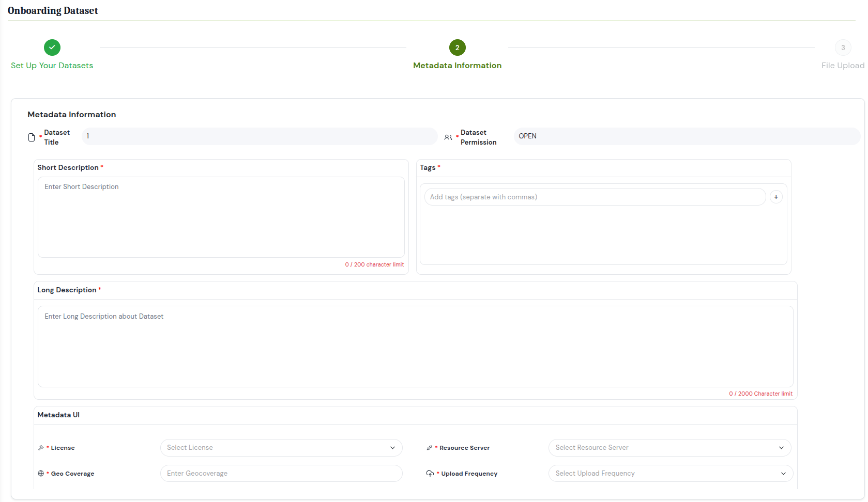Click the plus button to add a tag
Screen dimensions: 868x502
(776, 197)
